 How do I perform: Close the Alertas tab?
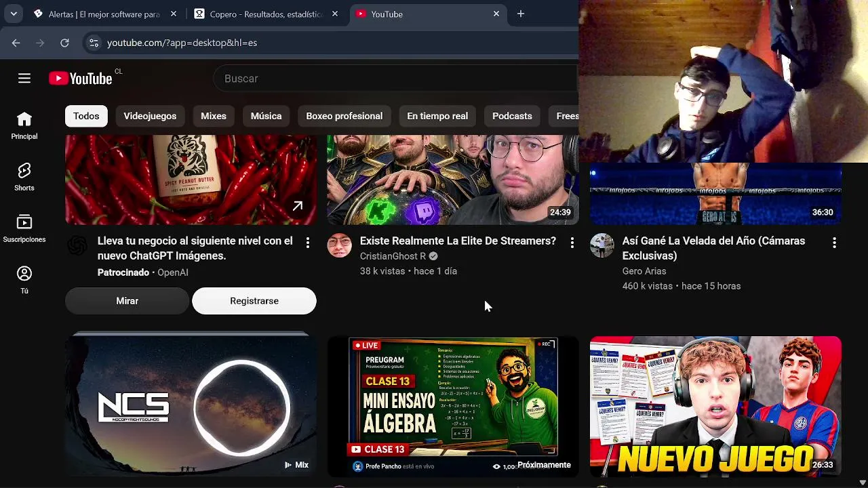click(x=174, y=14)
